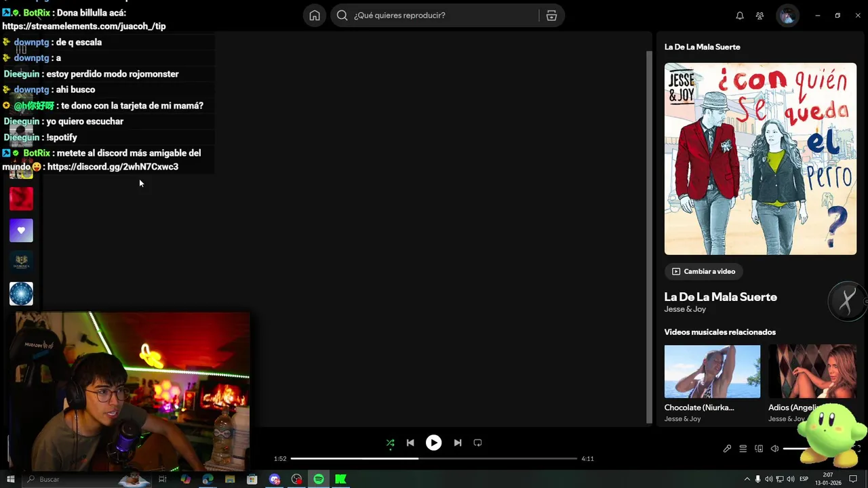Mute the Spotify volume speaker icon
The width and height of the screenshot is (868, 488).
[x=775, y=449]
